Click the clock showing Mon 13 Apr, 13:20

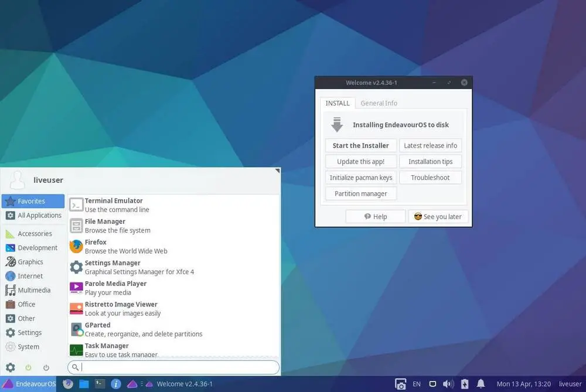[x=523, y=384]
